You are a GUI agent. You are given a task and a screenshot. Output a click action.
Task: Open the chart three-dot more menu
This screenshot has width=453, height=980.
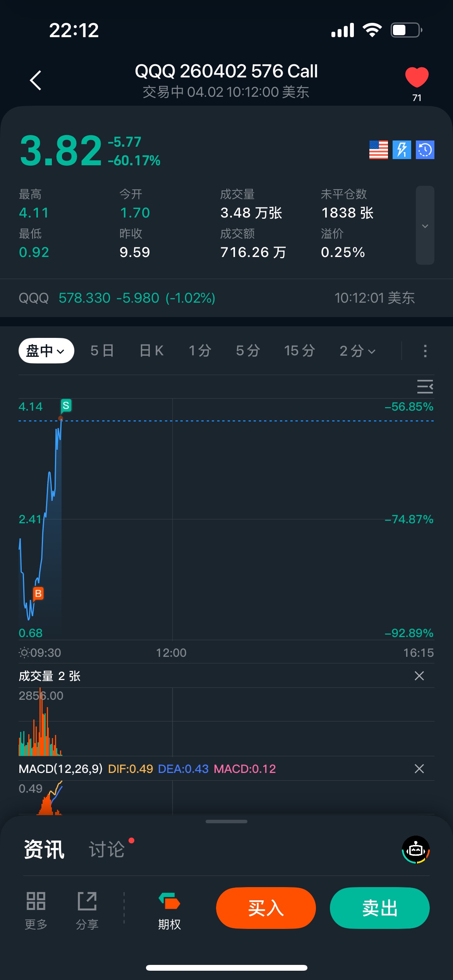pyautogui.click(x=425, y=351)
